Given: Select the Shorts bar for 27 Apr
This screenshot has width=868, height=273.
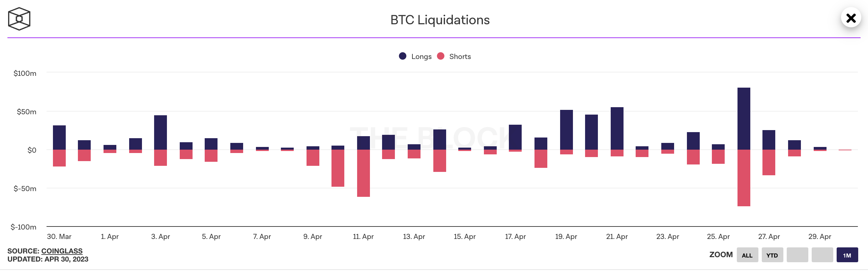Looking at the screenshot, I should (769, 162).
